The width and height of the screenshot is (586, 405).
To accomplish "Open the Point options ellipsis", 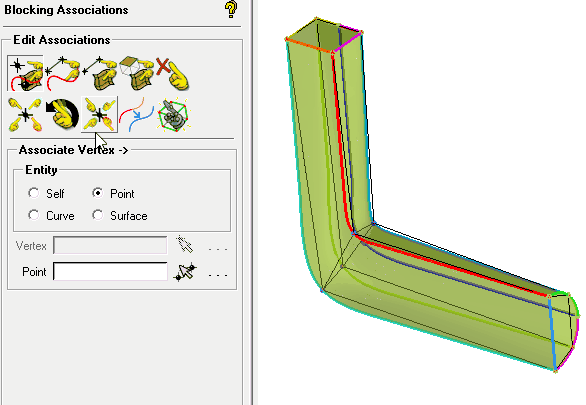I will [218, 275].
